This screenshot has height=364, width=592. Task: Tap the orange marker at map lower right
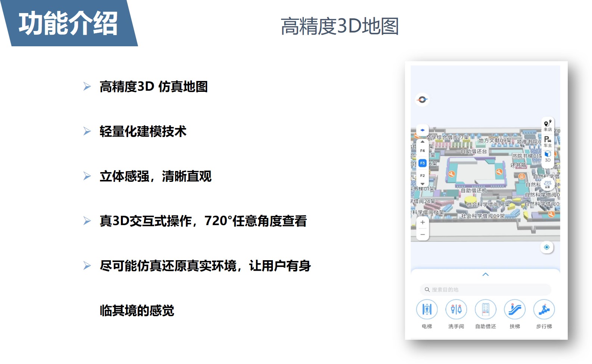[551, 214]
